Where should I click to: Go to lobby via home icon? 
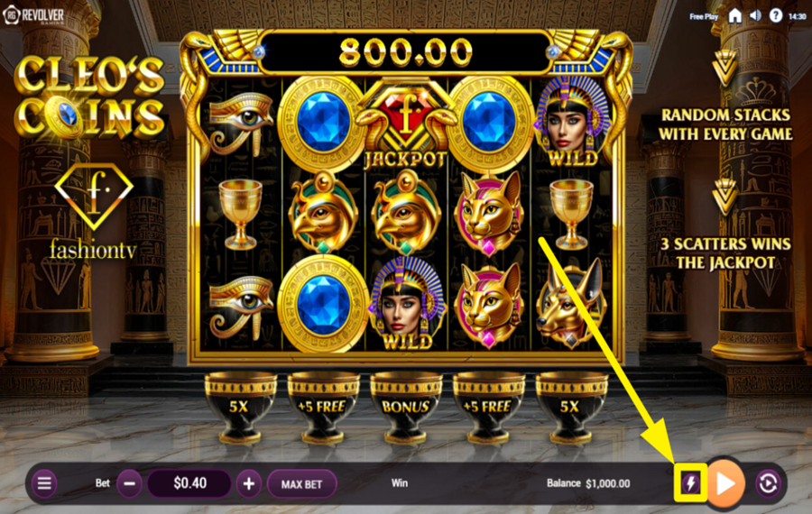(734, 16)
